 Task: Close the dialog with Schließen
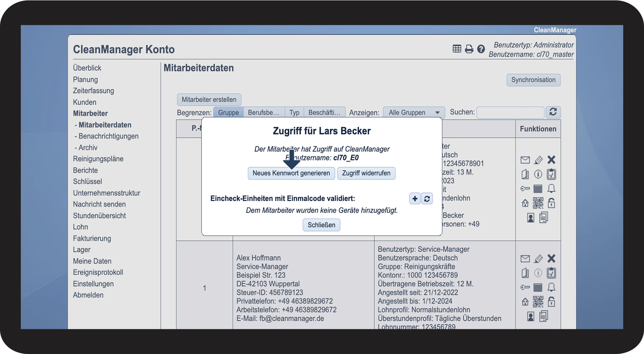click(x=321, y=225)
